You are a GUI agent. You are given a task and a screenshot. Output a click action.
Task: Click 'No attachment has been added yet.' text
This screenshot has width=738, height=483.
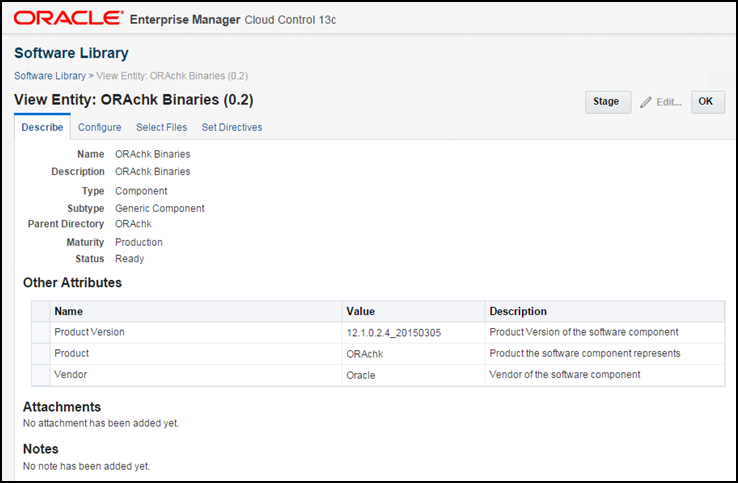(101, 423)
